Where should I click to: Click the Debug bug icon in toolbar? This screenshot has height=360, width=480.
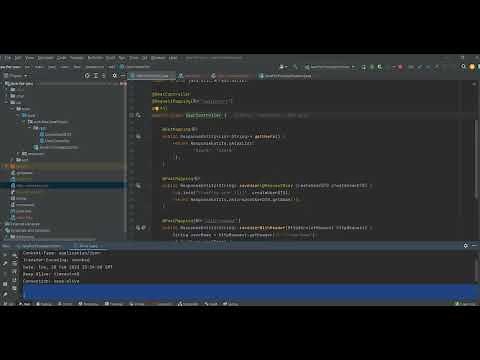[x=372, y=67]
